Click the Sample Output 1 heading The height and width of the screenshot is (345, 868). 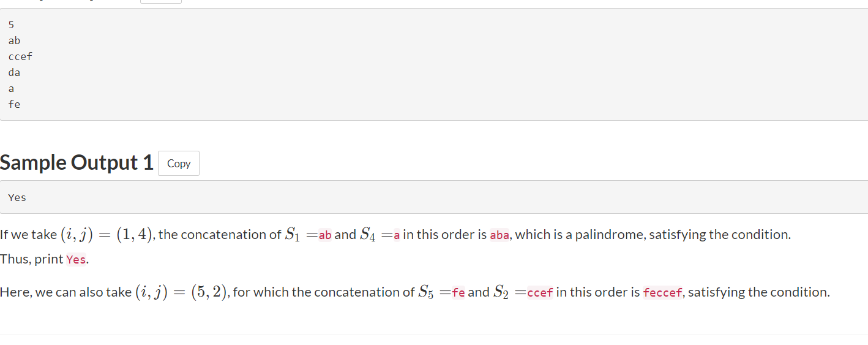point(77,162)
